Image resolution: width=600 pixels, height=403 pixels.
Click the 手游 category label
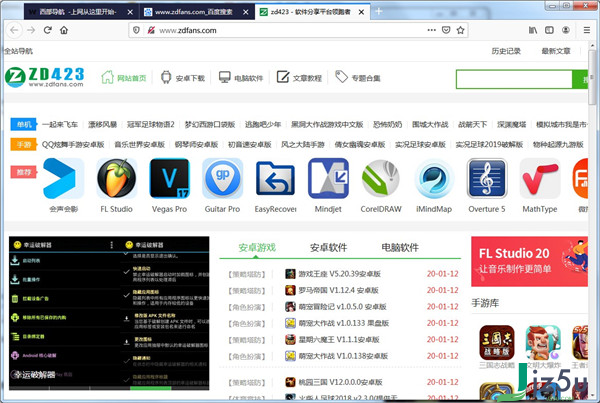(24, 144)
